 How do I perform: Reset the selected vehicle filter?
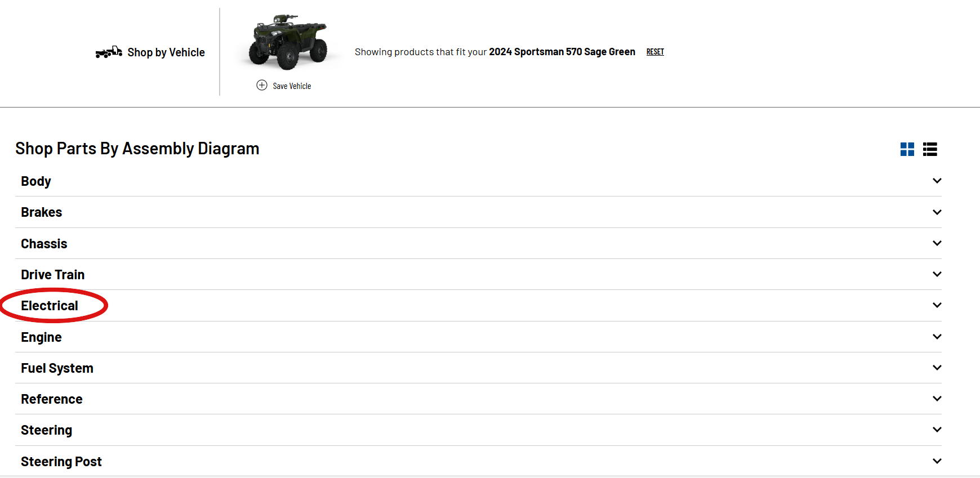click(655, 52)
